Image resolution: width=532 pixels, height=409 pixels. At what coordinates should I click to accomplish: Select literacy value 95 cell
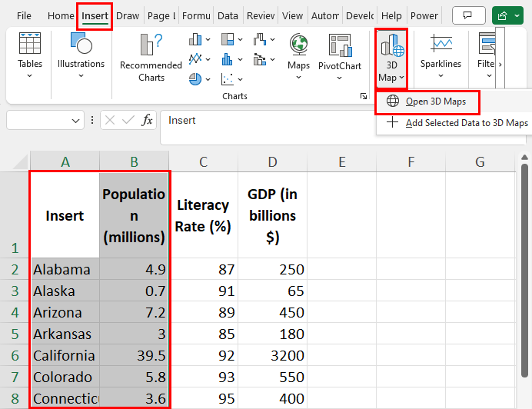tap(203, 398)
